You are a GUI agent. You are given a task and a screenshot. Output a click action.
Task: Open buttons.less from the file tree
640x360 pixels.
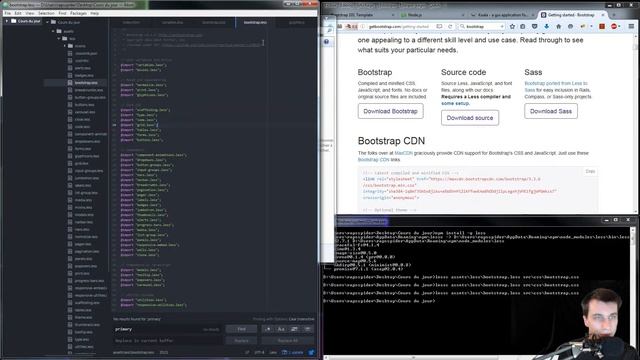[84, 105]
